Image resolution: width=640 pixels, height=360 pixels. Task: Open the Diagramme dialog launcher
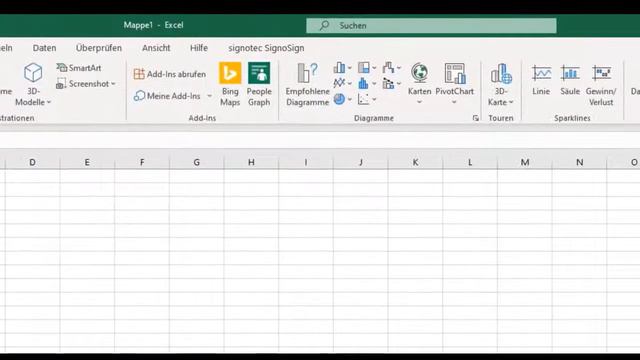[x=476, y=118]
